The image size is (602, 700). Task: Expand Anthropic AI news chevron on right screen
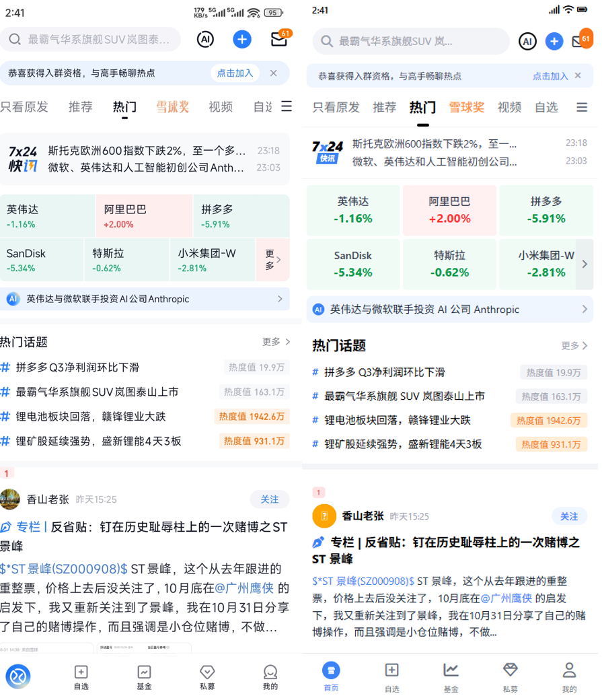coord(584,309)
